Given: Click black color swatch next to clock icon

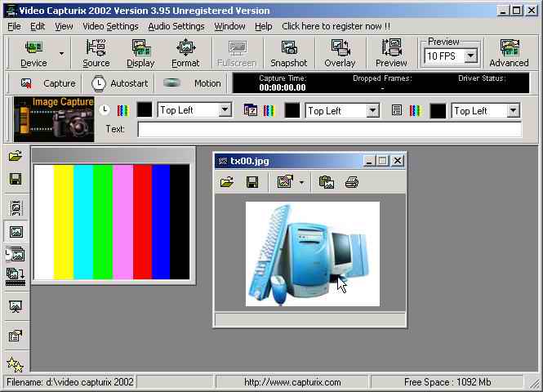Looking at the screenshot, I should 145,110.
